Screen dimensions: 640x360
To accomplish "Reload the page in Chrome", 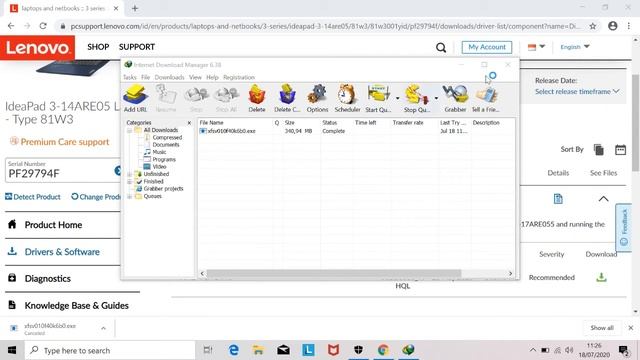I will (43, 26).
